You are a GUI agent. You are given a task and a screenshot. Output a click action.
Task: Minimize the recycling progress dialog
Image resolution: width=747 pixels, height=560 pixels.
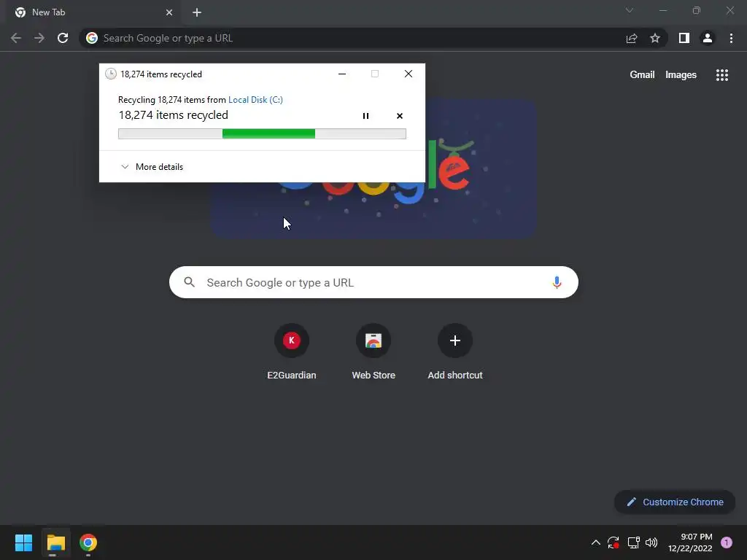pos(342,74)
